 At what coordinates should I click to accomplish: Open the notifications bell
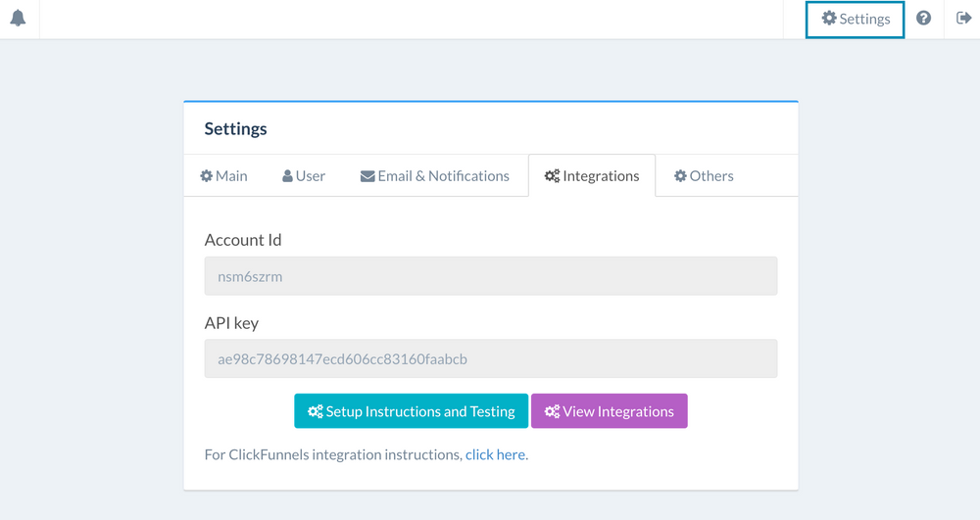(x=18, y=18)
